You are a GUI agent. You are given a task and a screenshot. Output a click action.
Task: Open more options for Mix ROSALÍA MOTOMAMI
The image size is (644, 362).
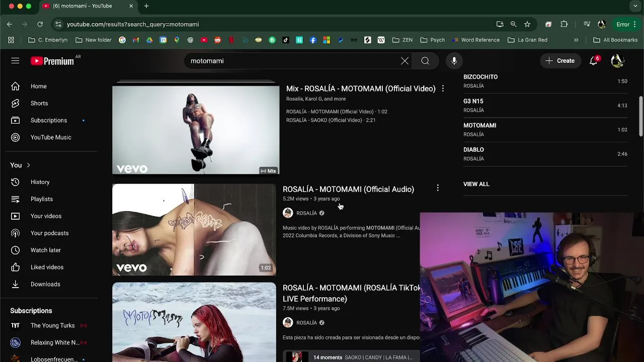443,88
